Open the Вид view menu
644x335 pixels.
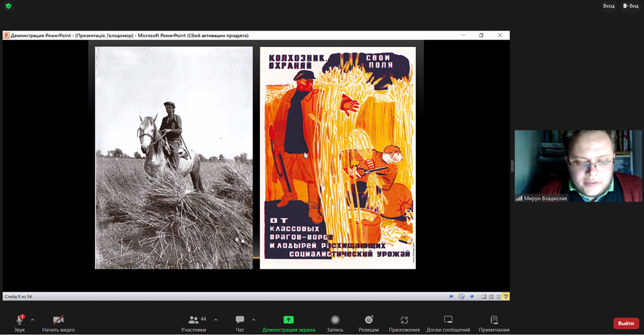(x=630, y=6)
